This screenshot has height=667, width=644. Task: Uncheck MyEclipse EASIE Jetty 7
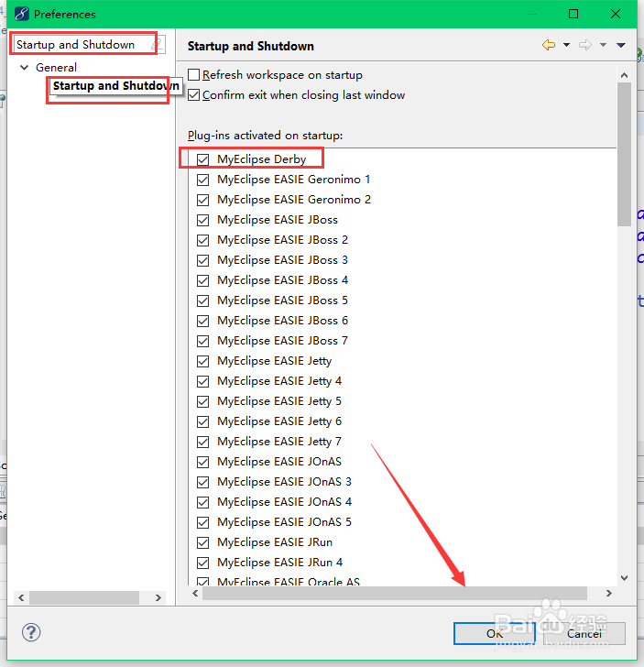pyautogui.click(x=202, y=442)
